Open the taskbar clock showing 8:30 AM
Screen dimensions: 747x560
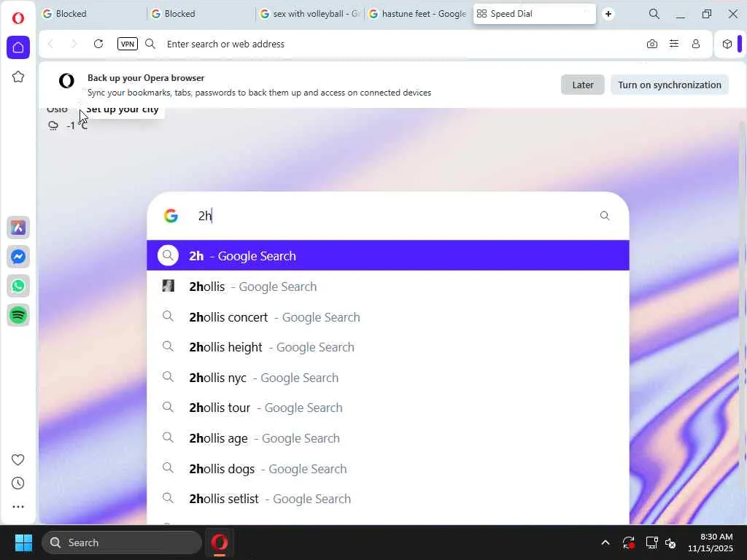coord(711,542)
